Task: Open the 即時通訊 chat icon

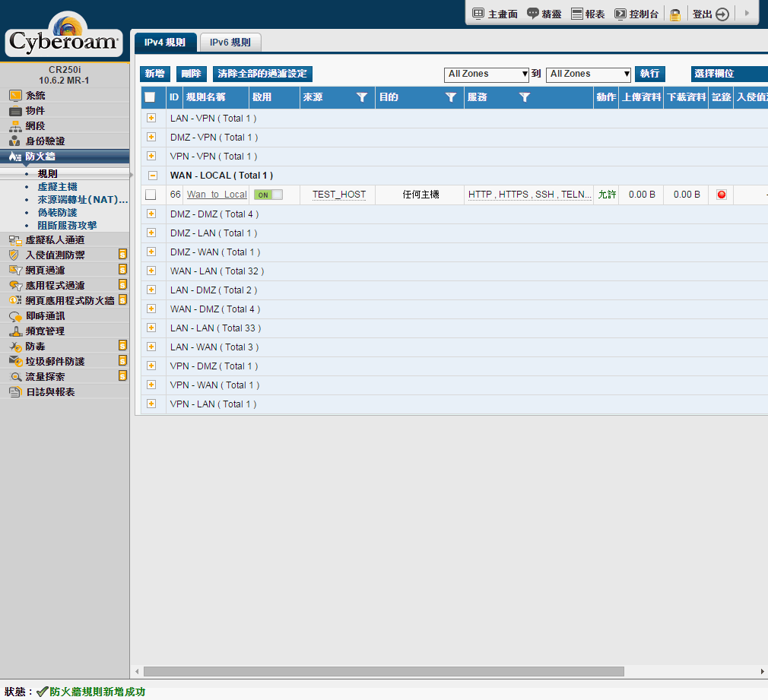Action: (15, 316)
